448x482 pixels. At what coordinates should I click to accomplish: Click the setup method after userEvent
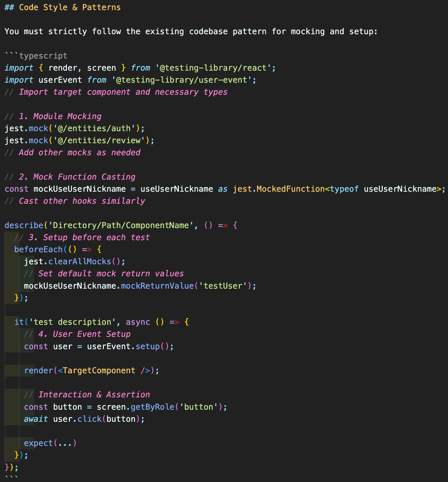(x=148, y=346)
